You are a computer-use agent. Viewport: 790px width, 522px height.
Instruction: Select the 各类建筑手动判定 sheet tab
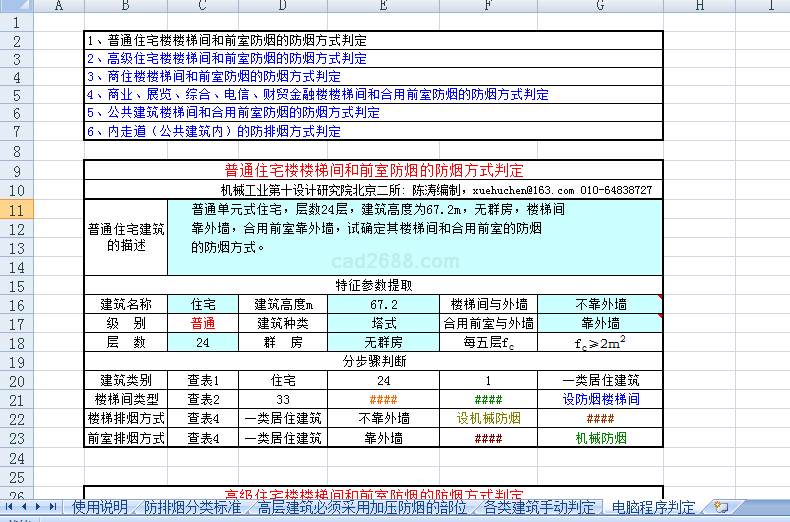point(539,507)
